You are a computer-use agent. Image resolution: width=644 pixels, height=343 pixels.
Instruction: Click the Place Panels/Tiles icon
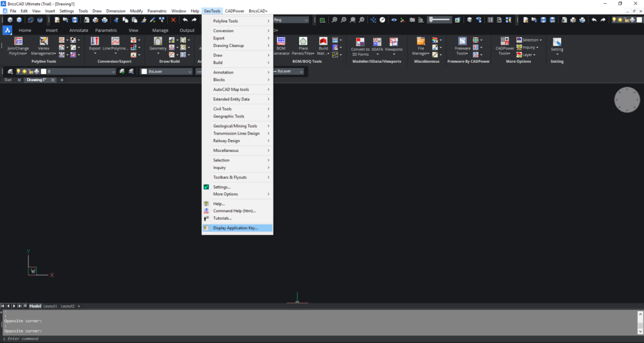pyautogui.click(x=303, y=41)
